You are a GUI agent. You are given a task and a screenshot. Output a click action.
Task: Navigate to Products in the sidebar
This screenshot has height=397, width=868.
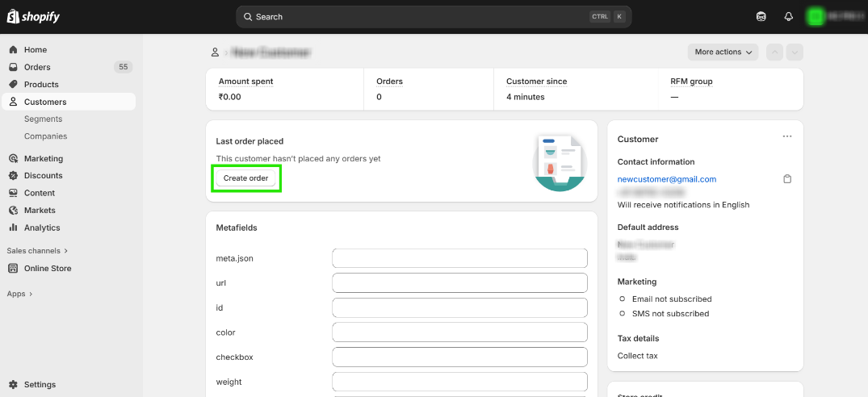41,85
